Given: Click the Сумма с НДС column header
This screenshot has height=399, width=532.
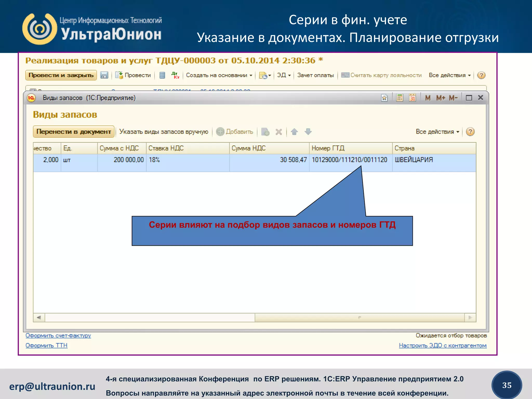Looking at the screenshot, I should pos(122,148).
